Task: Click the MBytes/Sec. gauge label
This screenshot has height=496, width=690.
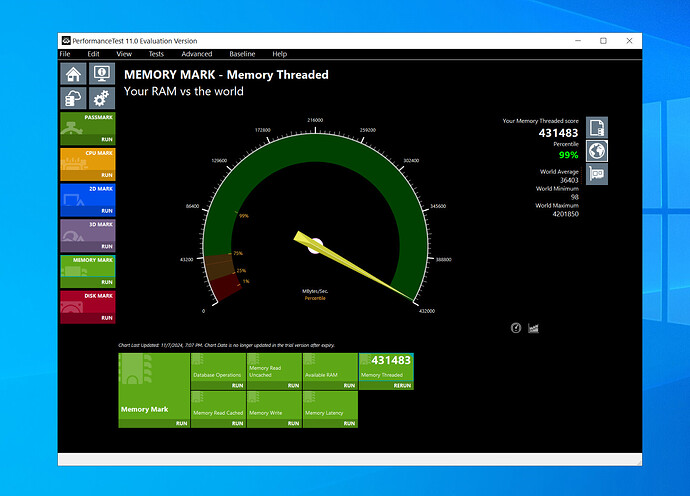Action: click(315, 291)
